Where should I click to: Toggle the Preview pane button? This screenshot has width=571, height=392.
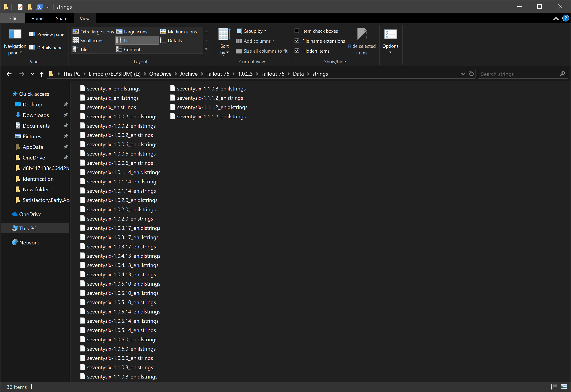47,35
